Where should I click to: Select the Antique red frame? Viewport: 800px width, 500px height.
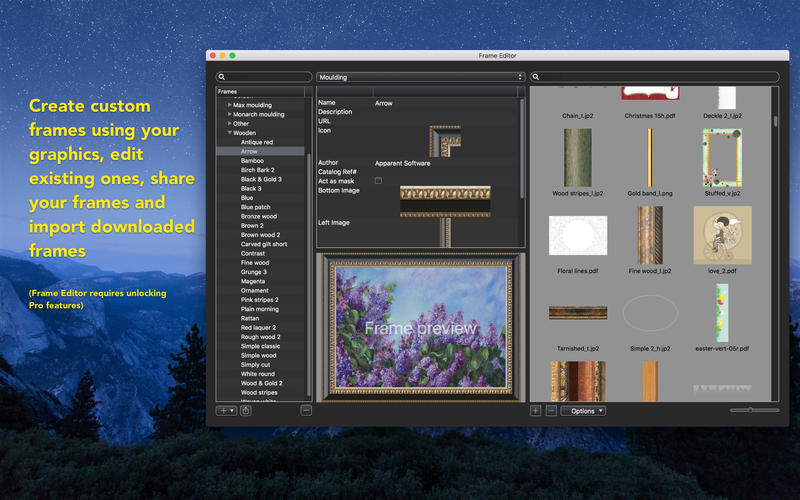(256, 142)
